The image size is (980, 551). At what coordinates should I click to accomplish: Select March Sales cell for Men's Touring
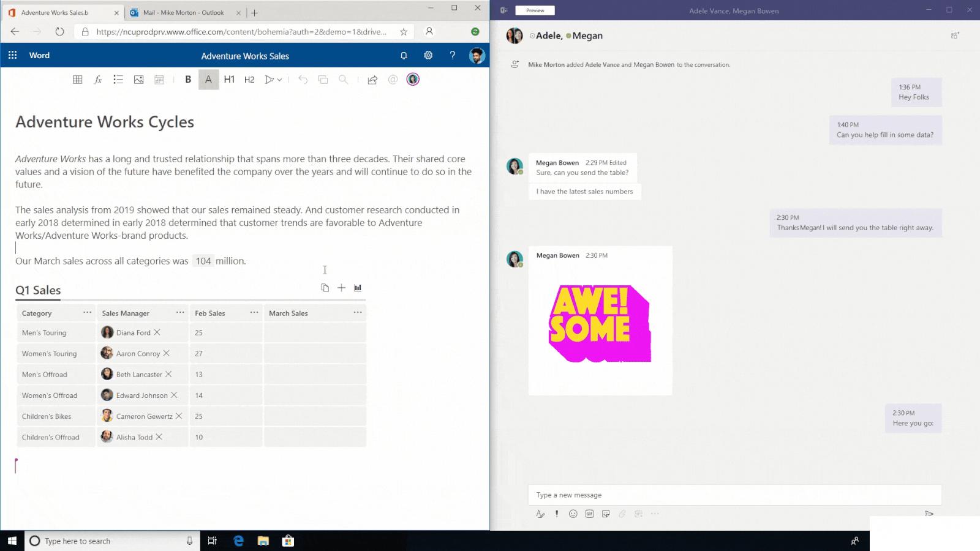click(315, 332)
